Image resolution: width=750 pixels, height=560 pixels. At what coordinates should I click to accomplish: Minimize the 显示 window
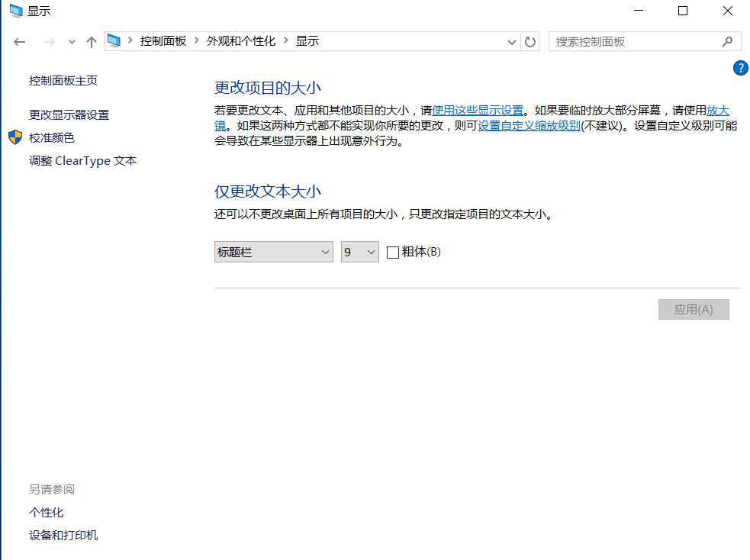(x=639, y=11)
